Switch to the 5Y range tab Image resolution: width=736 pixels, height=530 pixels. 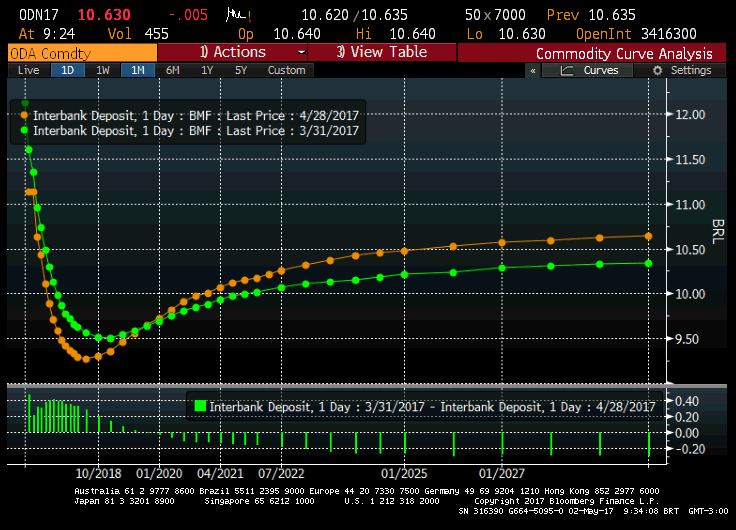tap(240, 70)
